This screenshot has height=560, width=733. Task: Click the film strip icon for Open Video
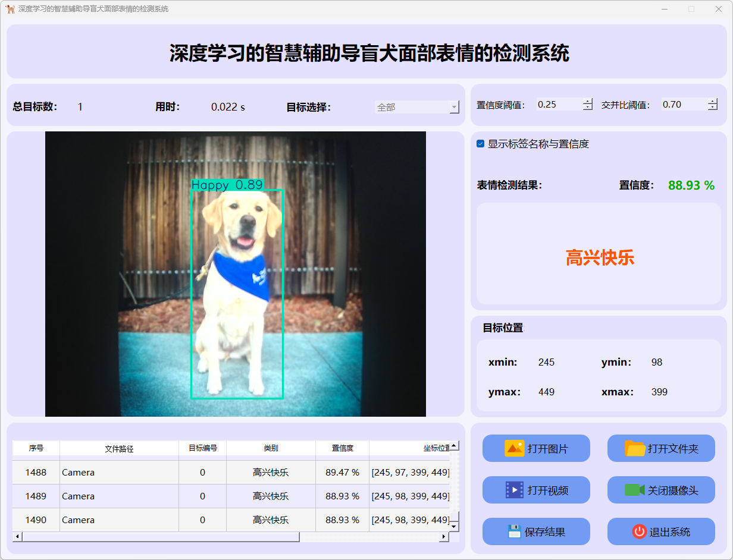(x=514, y=490)
